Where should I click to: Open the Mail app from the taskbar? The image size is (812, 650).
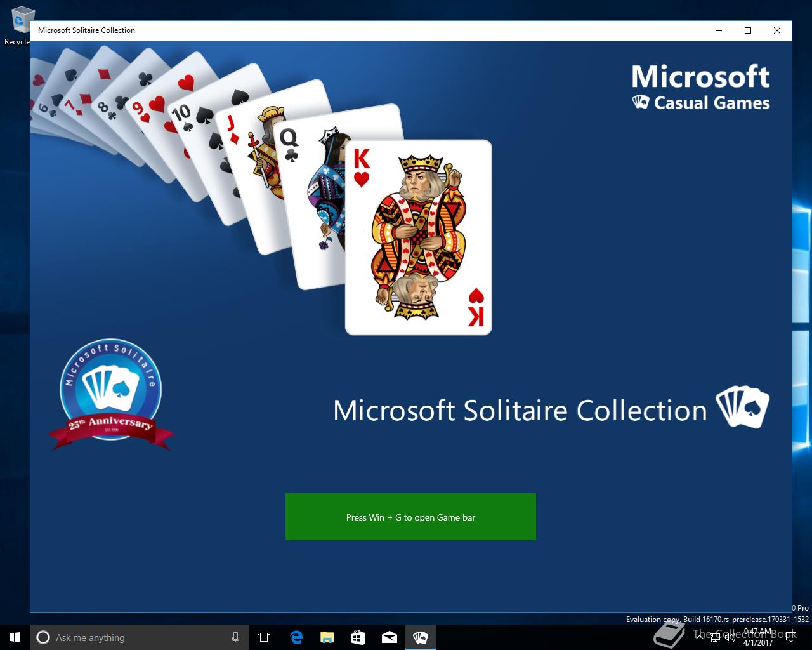pos(389,637)
